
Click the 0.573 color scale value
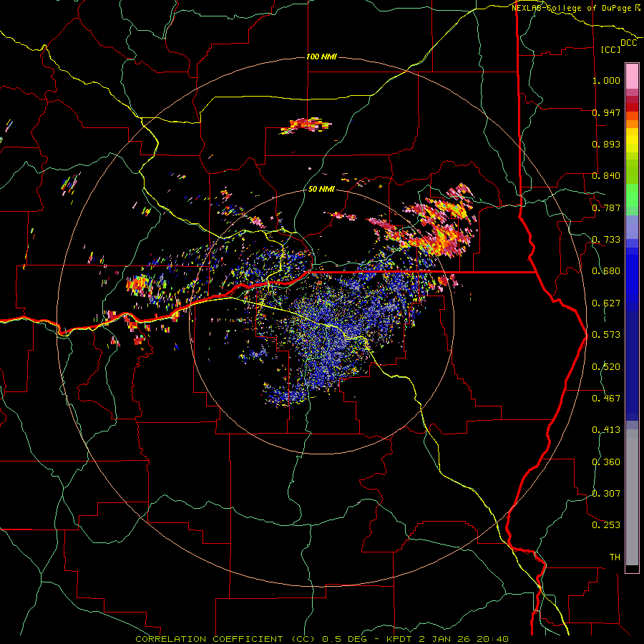(x=606, y=335)
